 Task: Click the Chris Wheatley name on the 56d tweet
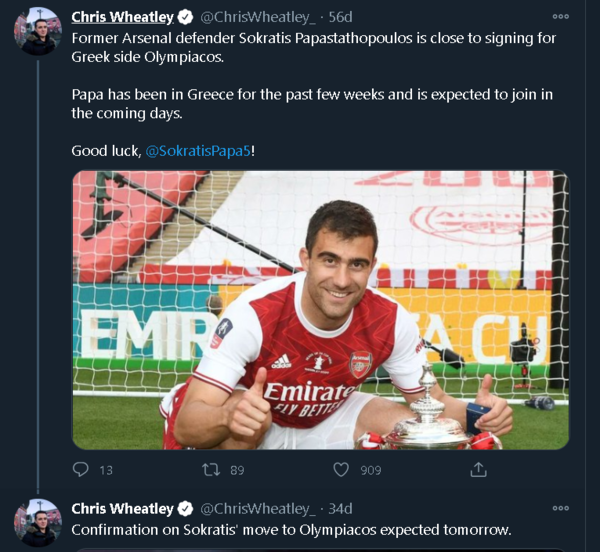(x=122, y=17)
